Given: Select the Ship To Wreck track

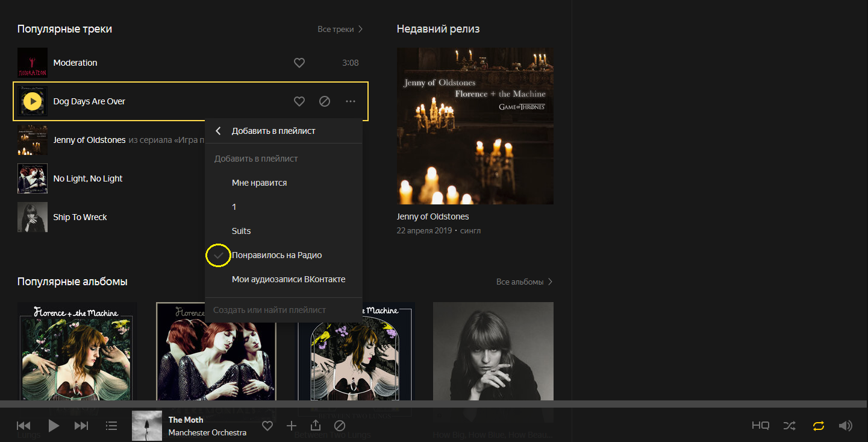Looking at the screenshot, I should (x=80, y=217).
